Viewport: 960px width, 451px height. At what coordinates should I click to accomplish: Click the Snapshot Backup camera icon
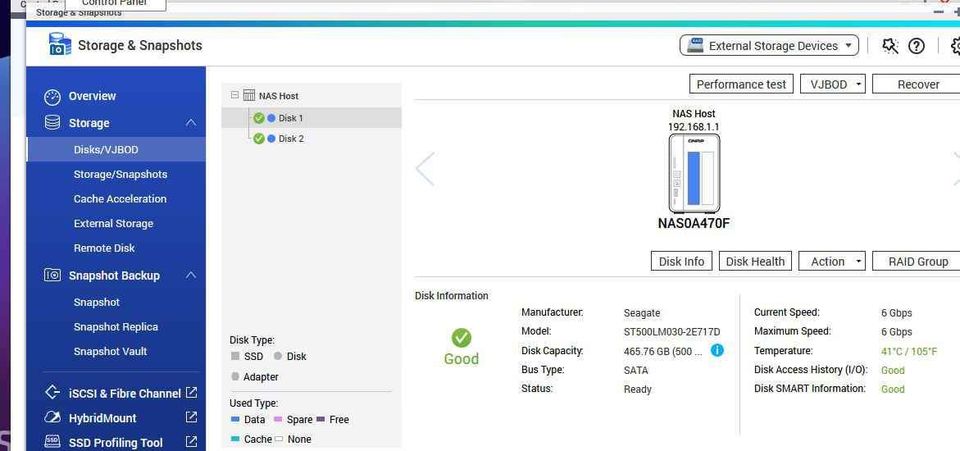(x=53, y=275)
